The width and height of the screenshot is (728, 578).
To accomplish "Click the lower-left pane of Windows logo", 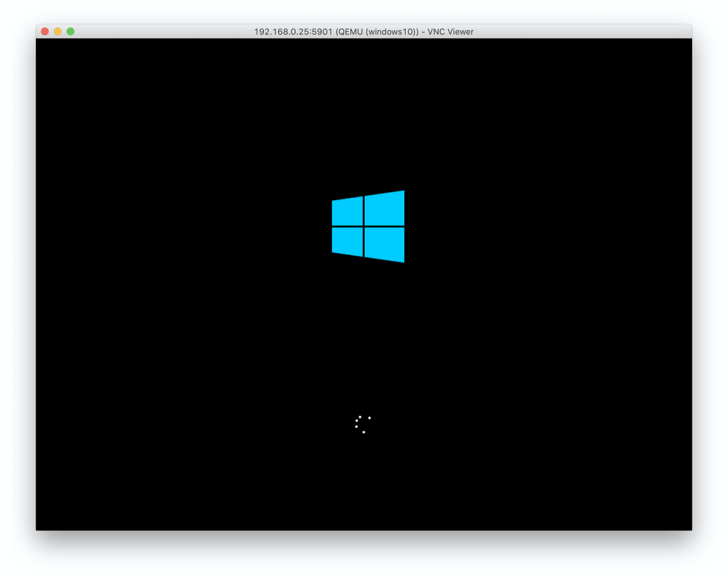I will [x=347, y=241].
